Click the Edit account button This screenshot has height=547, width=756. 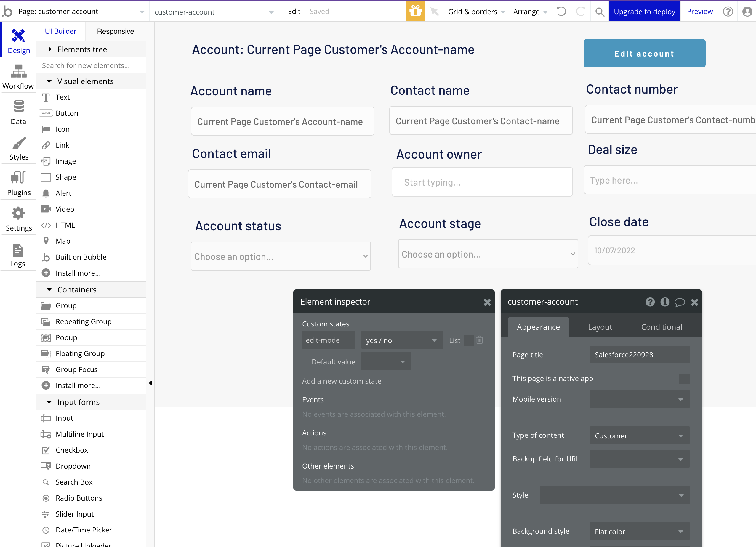click(x=644, y=53)
